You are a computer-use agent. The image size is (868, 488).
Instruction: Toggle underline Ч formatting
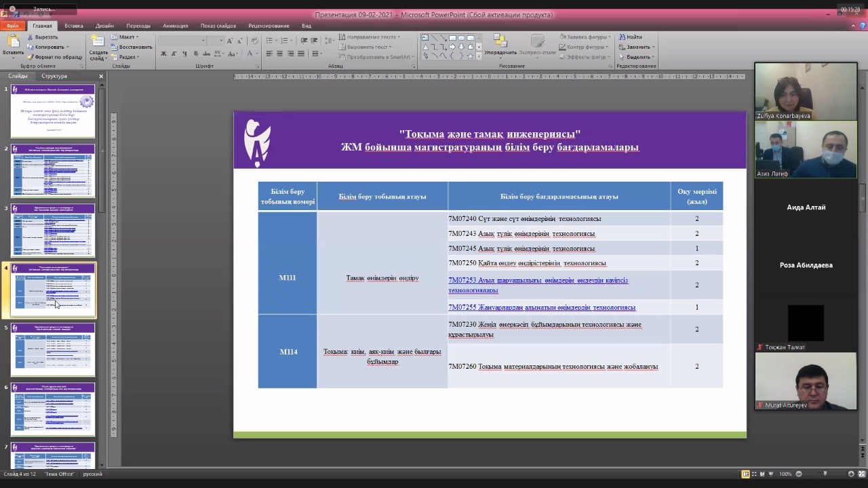click(x=184, y=54)
